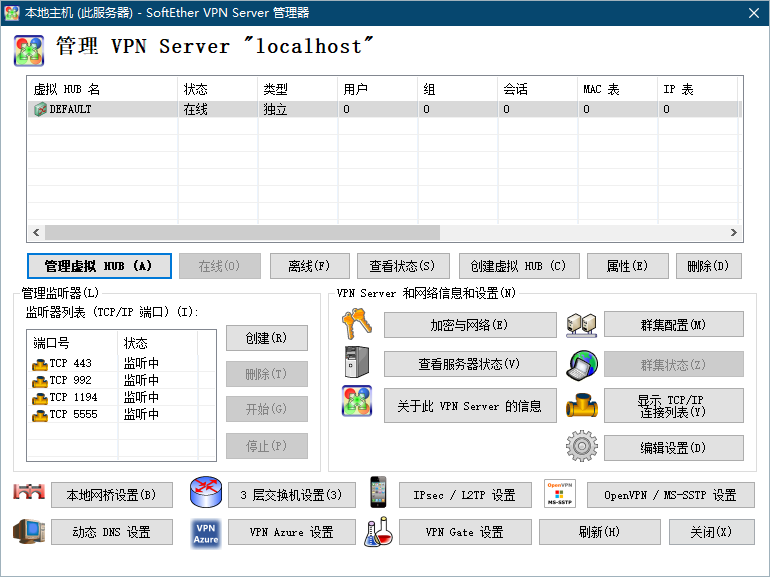
Task: Click the hub list scroll left arrow
Action: pyautogui.click(x=36, y=232)
